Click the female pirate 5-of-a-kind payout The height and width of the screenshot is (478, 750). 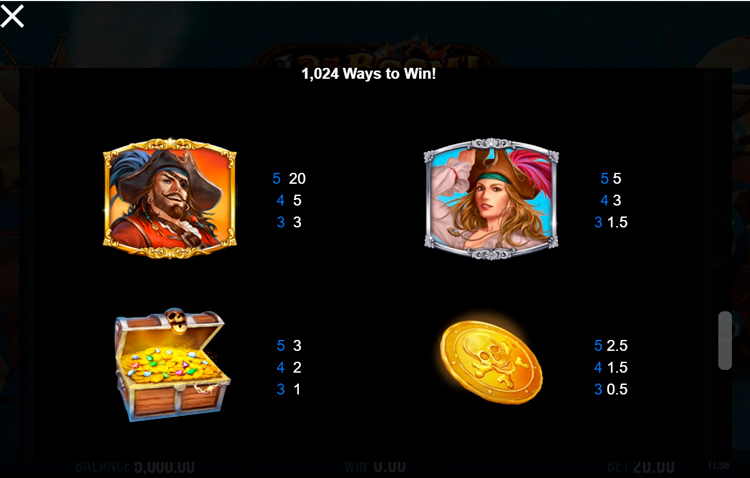617,178
